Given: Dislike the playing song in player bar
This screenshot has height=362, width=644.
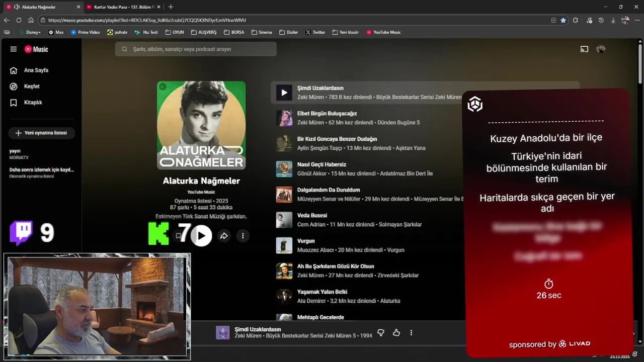Looking at the screenshot, I should click(x=381, y=332).
